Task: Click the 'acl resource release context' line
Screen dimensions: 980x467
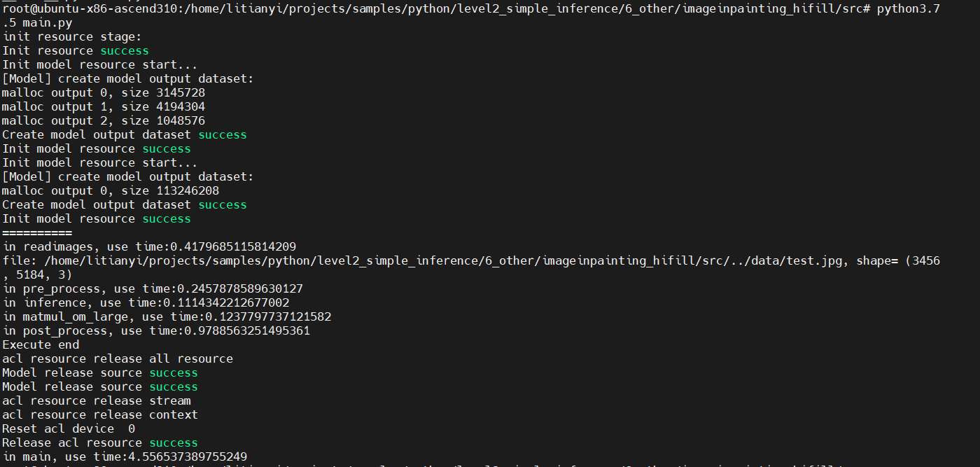Action: [100, 414]
